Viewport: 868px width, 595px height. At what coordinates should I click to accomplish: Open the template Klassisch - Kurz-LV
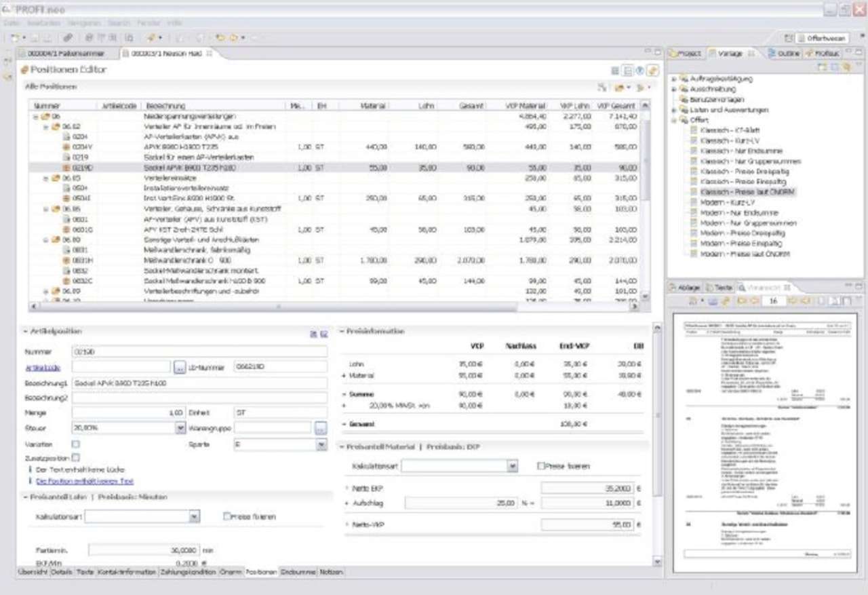coord(730,140)
